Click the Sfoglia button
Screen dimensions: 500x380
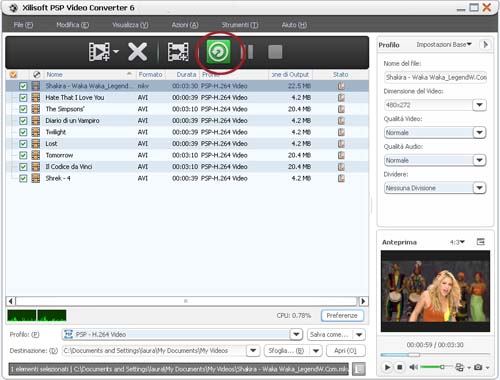coord(287,350)
